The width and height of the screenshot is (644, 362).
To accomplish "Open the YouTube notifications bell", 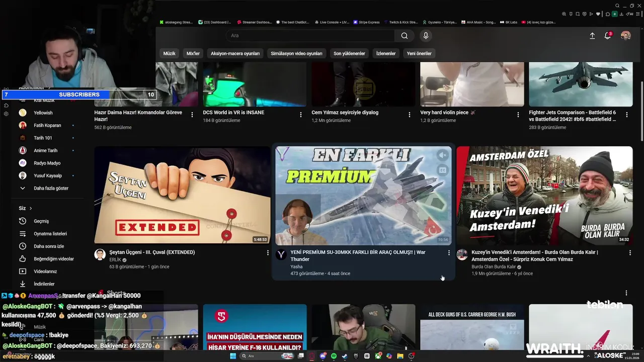I will pos(608,36).
